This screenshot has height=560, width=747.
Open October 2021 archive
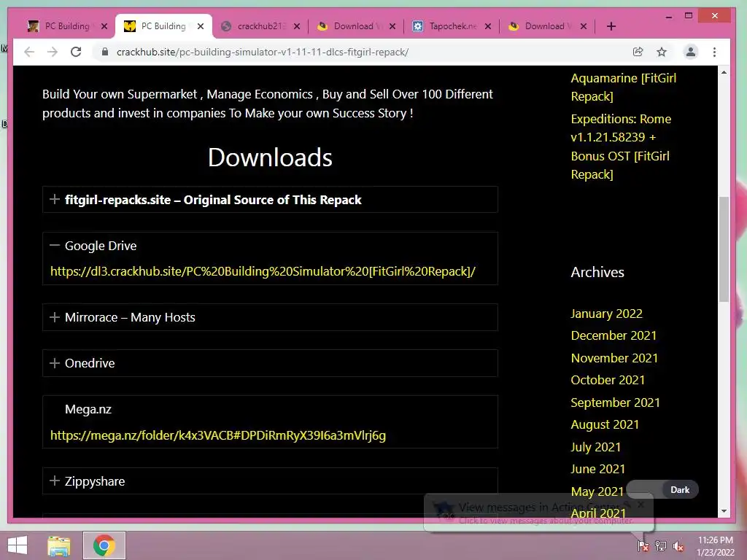tap(608, 379)
